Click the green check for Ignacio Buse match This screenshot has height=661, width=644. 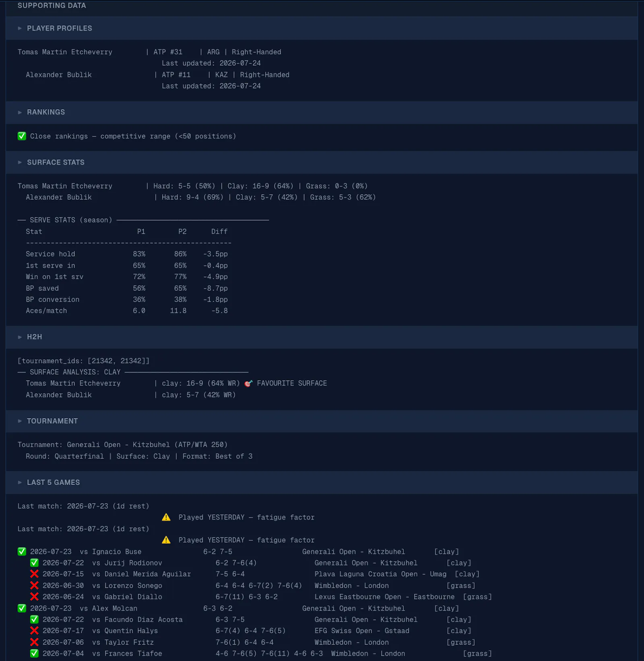point(22,551)
